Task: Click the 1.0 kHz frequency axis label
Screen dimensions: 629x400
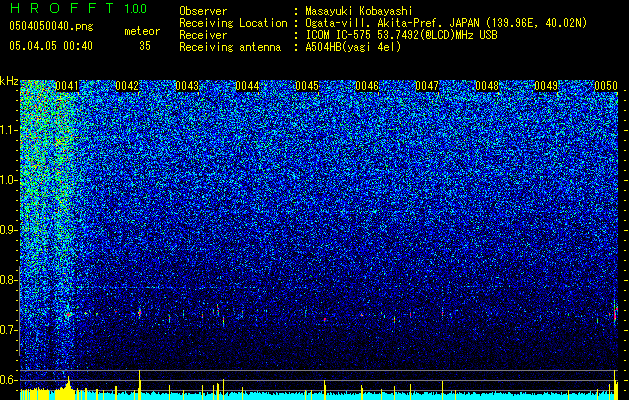Action: click(x=9, y=180)
